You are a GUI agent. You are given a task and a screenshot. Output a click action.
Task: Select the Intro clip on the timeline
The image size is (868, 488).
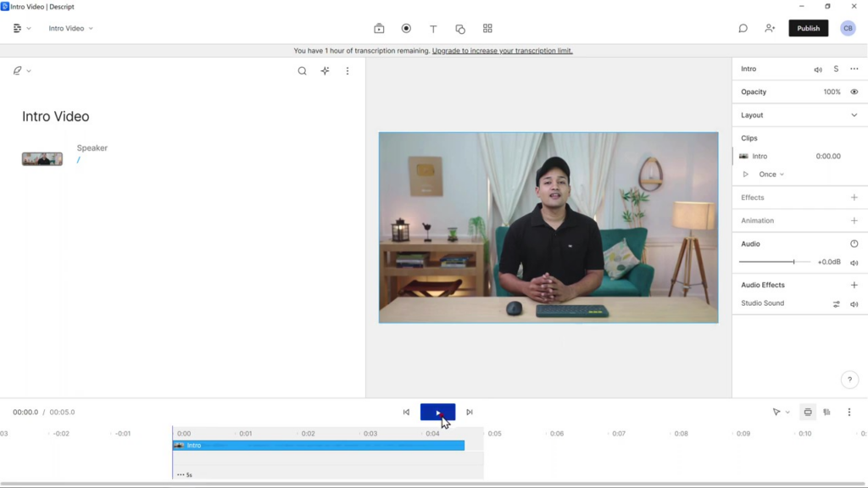point(319,446)
